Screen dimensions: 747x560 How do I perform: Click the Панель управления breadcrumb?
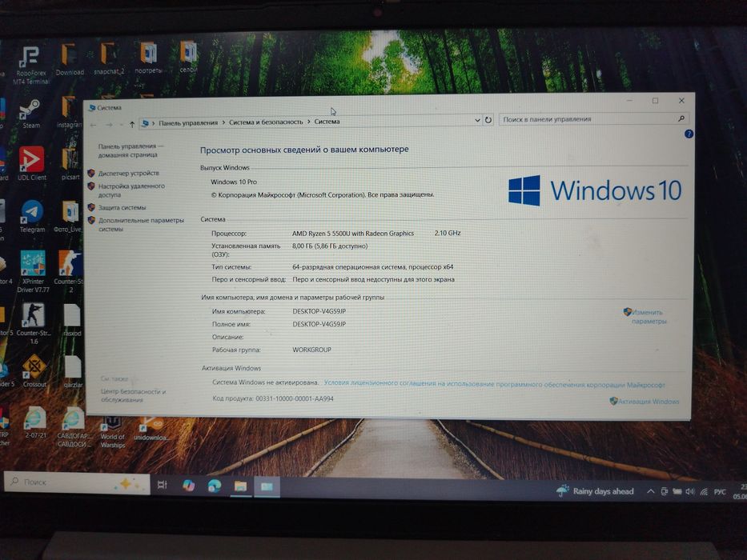point(188,123)
